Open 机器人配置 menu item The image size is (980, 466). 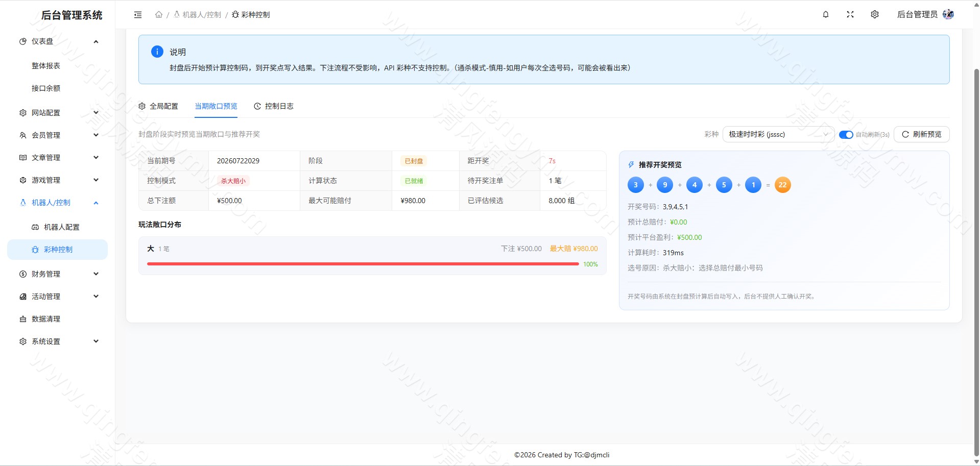click(57, 227)
